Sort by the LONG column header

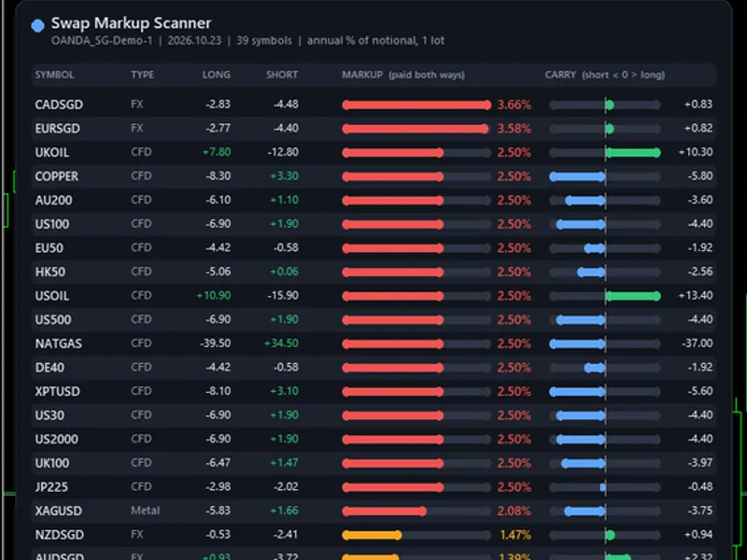[217, 75]
